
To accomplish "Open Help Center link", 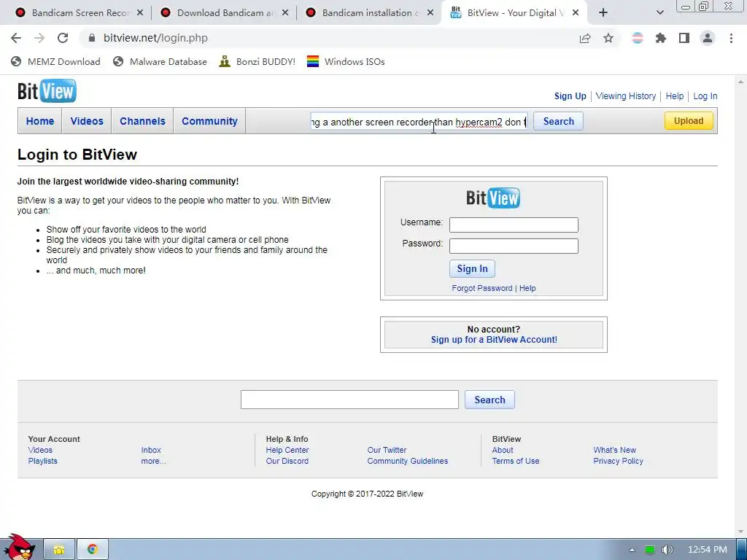I will [287, 450].
